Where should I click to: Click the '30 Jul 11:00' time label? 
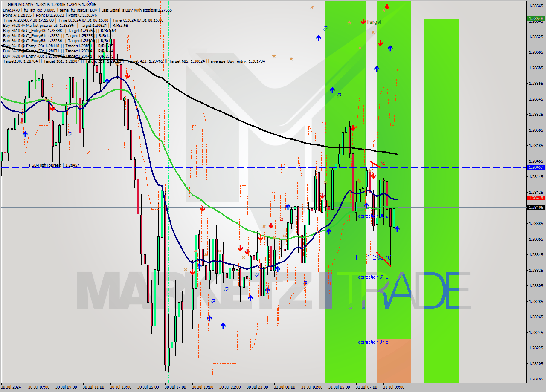(x=93, y=387)
